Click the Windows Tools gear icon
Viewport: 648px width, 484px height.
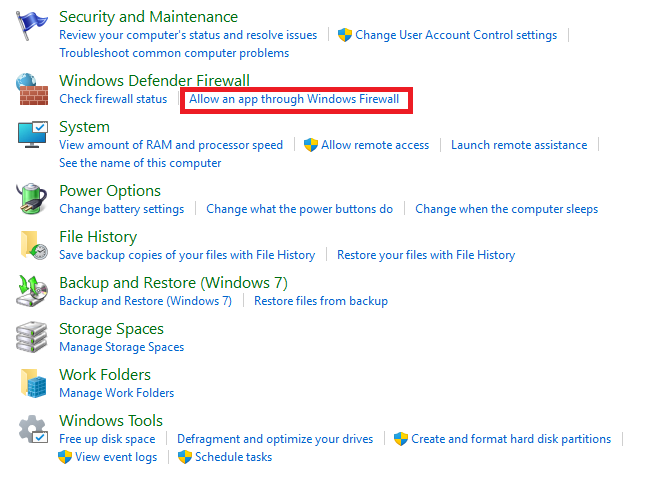click(32, 430)
